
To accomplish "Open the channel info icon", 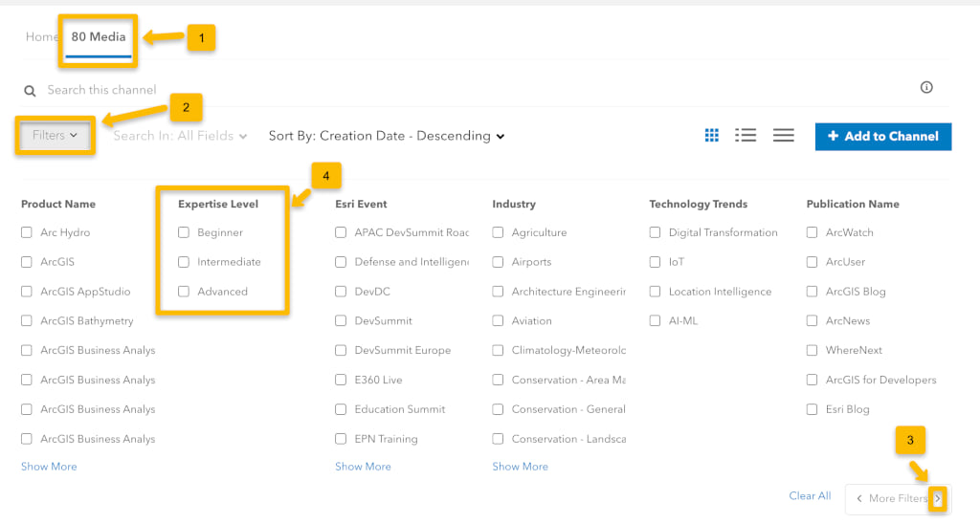I will 926,88.
